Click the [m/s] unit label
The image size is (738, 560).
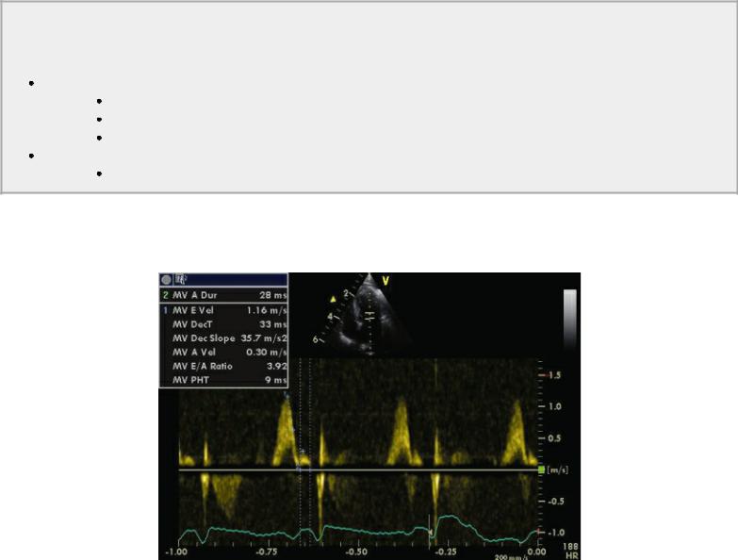click(557, 469)
